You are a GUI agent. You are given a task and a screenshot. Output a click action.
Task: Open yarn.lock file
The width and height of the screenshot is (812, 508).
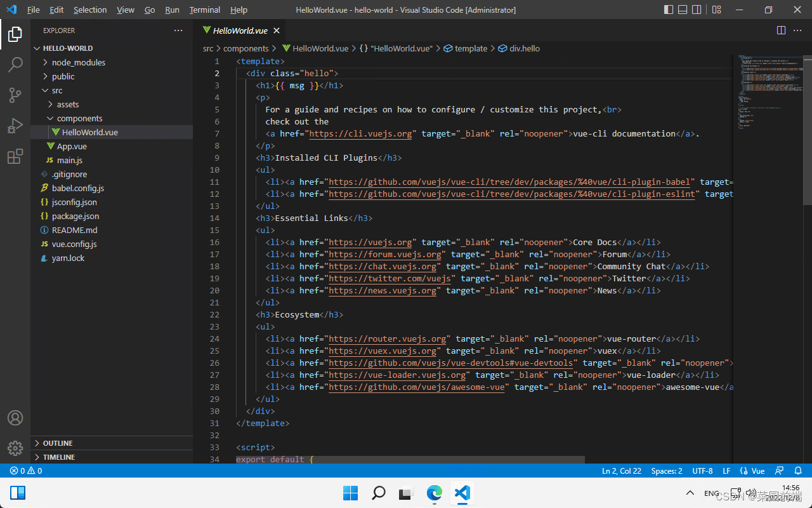(x=112, y=258)
